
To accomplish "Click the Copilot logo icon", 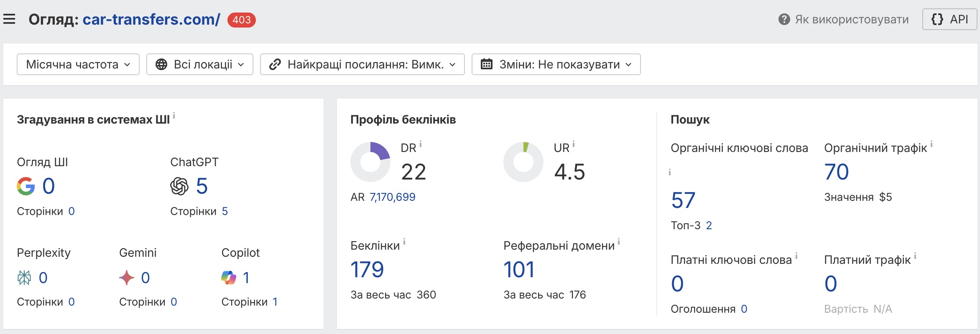I will [x=229, y=278].
